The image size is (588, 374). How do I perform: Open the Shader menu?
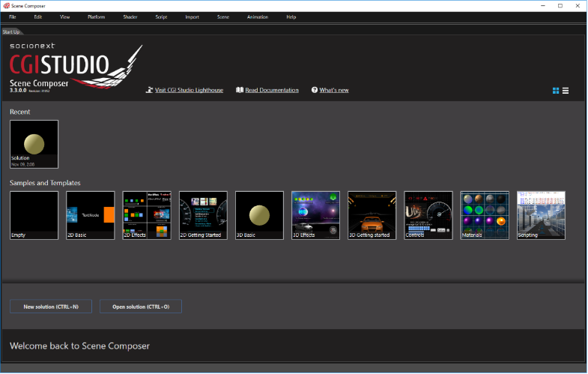coord(130,17)
